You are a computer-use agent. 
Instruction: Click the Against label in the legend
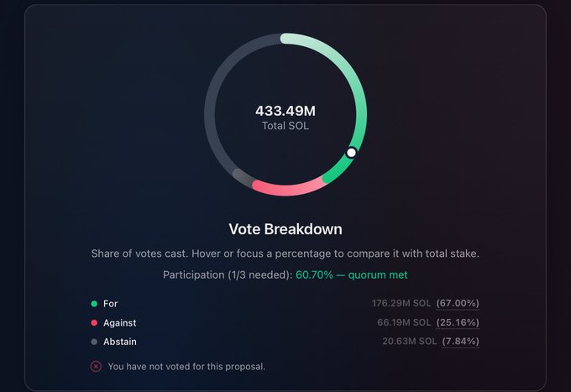119,323
